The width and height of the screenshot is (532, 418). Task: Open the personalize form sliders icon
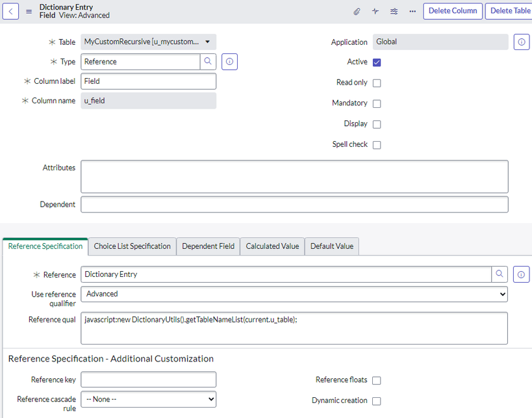(x=394, y=12)
